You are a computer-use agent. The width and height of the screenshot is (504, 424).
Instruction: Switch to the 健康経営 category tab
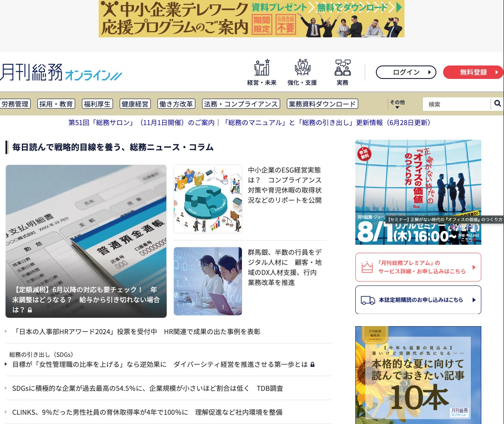pyautogui.click(x=135, y=104)
